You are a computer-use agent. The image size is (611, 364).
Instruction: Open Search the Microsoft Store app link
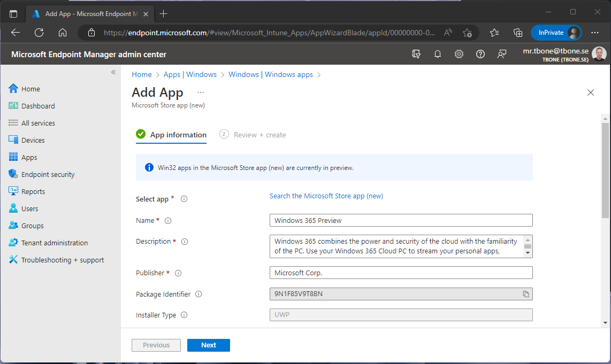(326, 196)
